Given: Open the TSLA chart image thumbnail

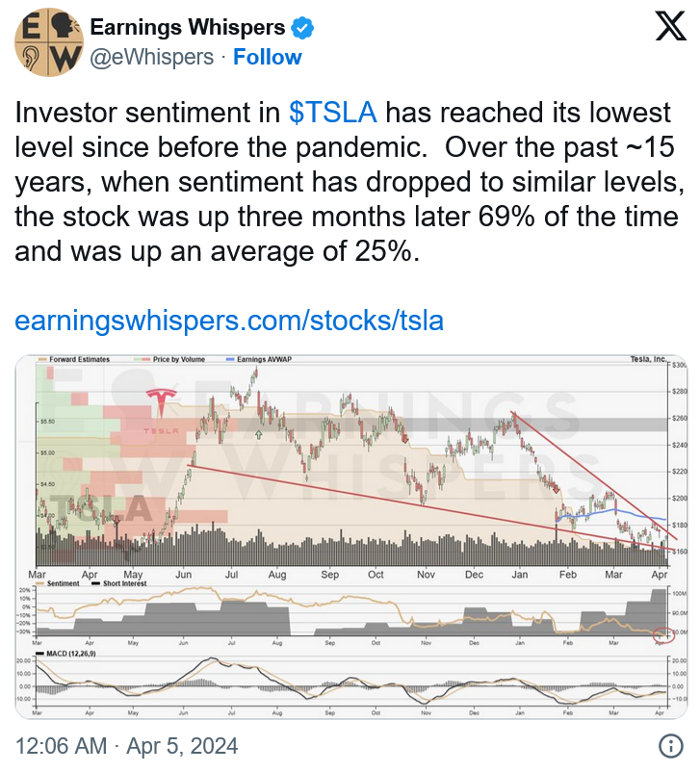Looking at the screenshot, I should coord(351,537).
